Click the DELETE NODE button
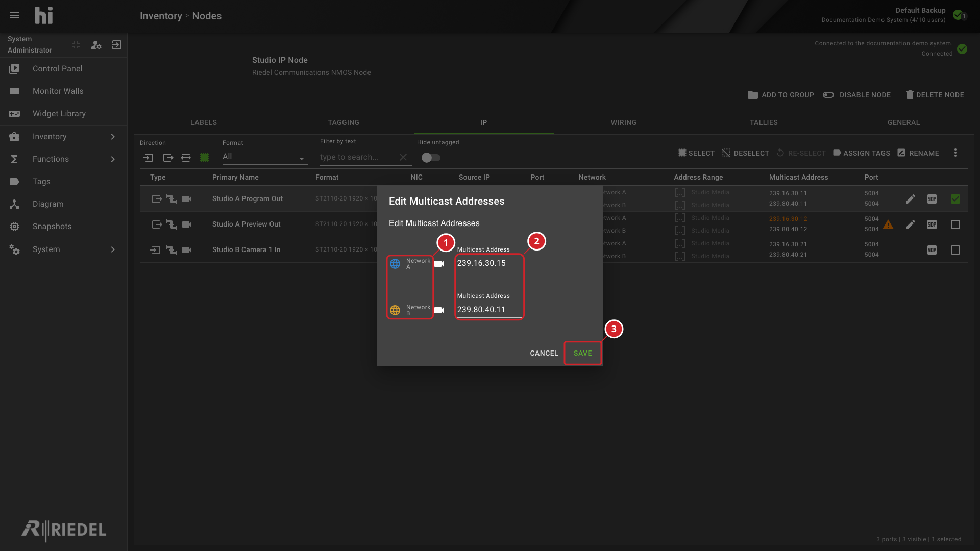Screen dimensions: 980x551 (x=935, y=95)
